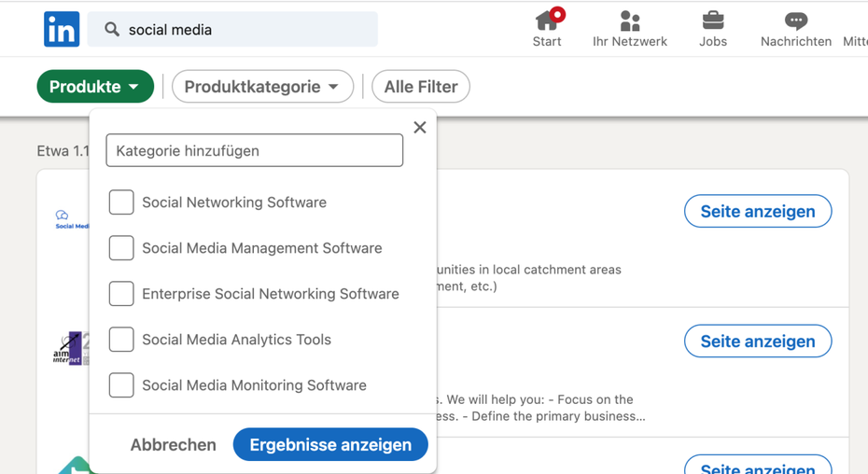This screenshot has width=868, height=474.
Task: Click the aim internet product logo
Action: pos(71,348)
